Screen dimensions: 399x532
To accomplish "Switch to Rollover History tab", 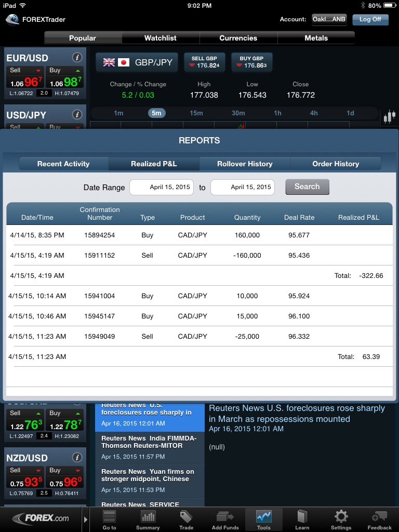I will 245,164.
